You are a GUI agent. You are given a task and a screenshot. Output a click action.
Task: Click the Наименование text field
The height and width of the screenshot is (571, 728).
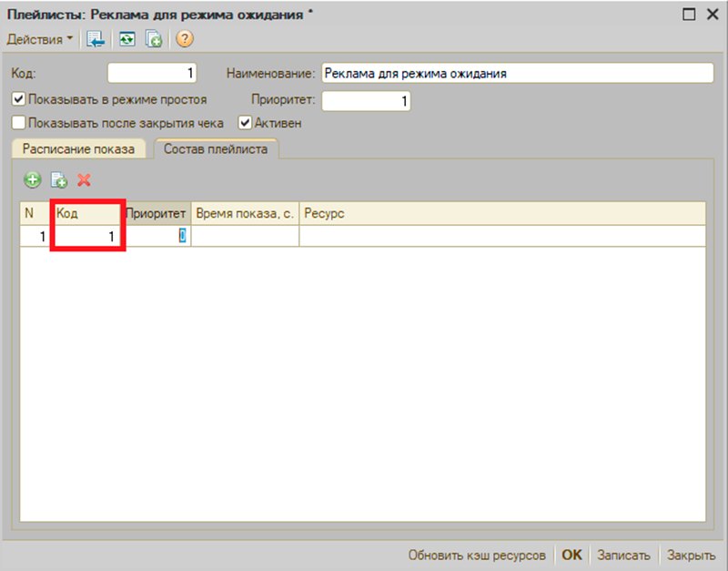(x=517, y=74)
